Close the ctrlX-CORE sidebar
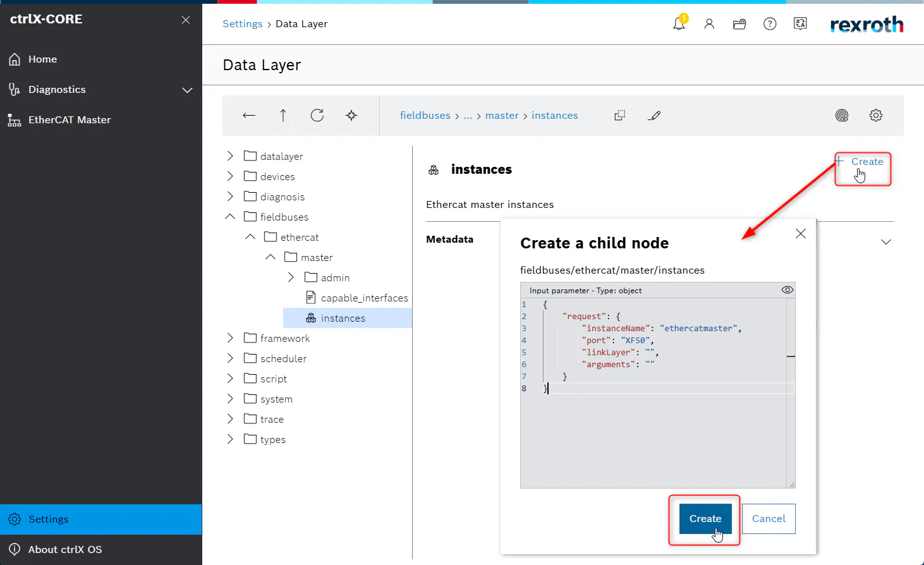The image size is (924, 565). coord(186,20)
